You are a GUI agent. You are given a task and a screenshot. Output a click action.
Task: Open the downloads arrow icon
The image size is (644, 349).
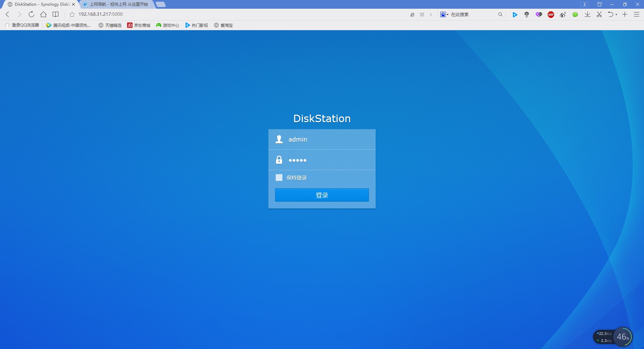tap(587, 14)
